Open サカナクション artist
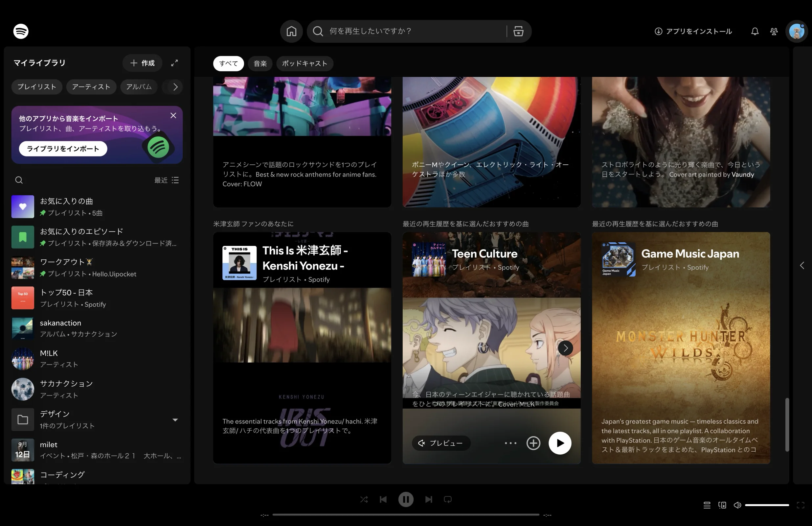812x526 pixels. tap(97, 389)
